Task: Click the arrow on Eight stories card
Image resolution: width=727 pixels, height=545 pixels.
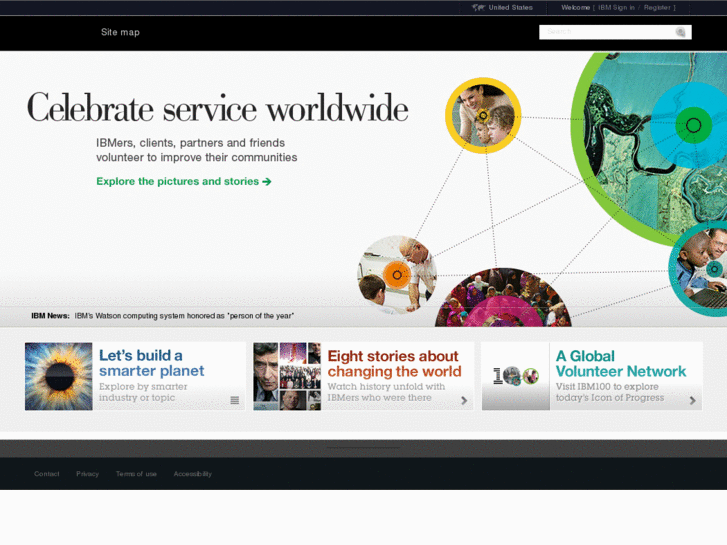Action: tap(464, 400)
